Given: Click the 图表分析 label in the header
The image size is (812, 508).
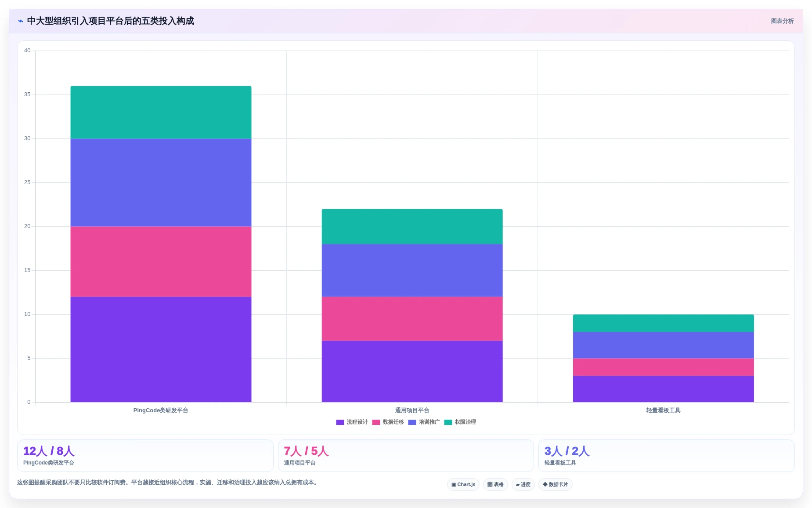Looking at the screenshot, I should 782,21.
